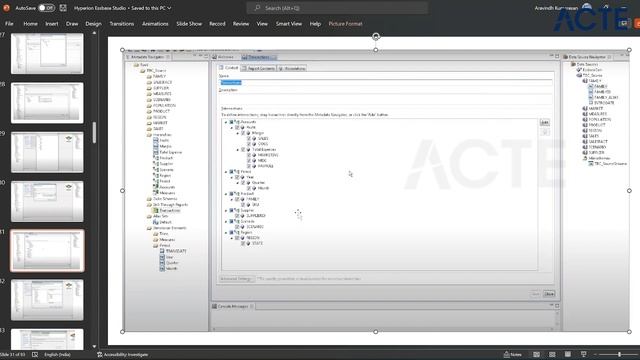Toggle the SKU checkbox in the slide picture

pyautogui.click(x=243, y=204)
